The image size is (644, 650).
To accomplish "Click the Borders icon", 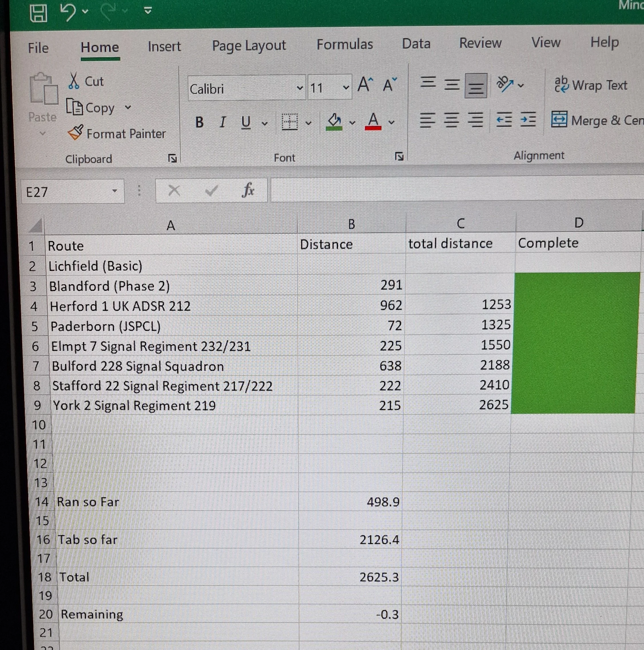I will point(290,122).
